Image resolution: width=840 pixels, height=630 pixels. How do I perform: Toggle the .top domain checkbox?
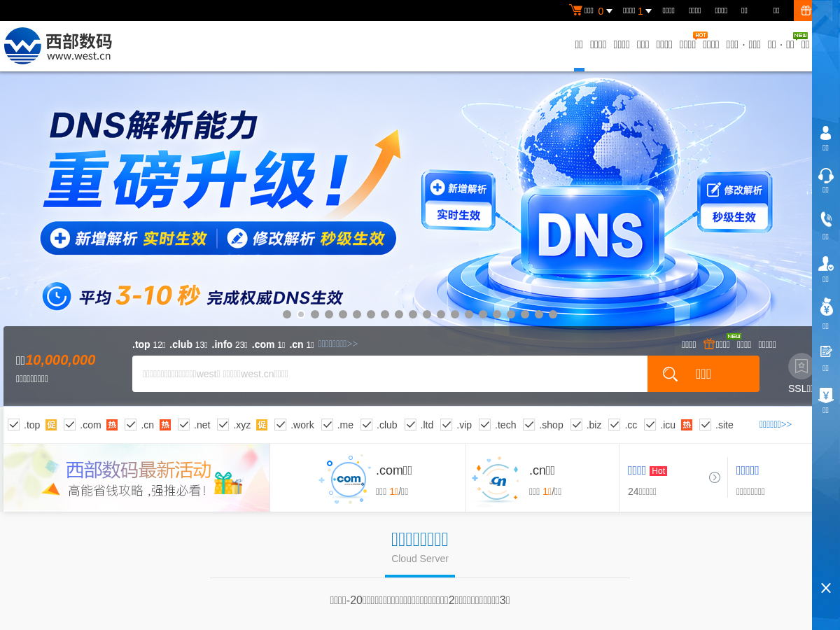click(x=13, y=424)
